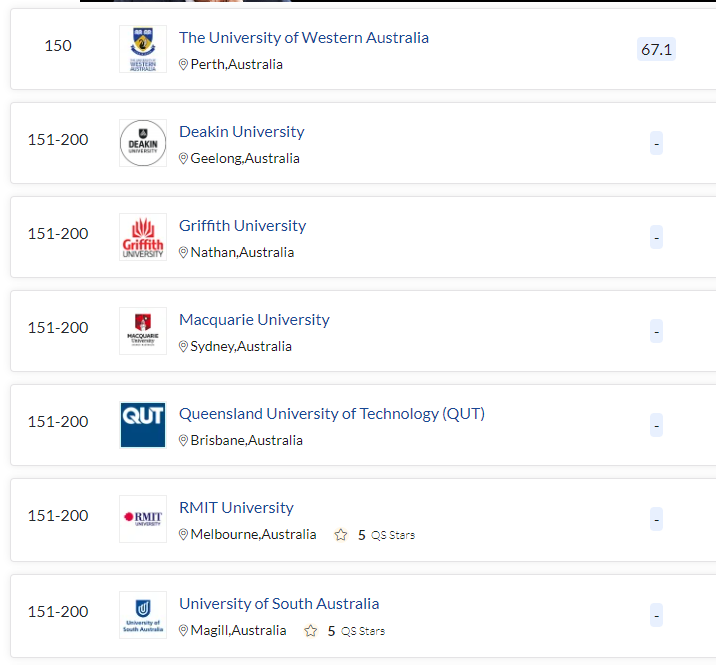Click the Magill,Australia location text
The height and width of the screenshot is (665, 716).
click(x=238, y=631)
